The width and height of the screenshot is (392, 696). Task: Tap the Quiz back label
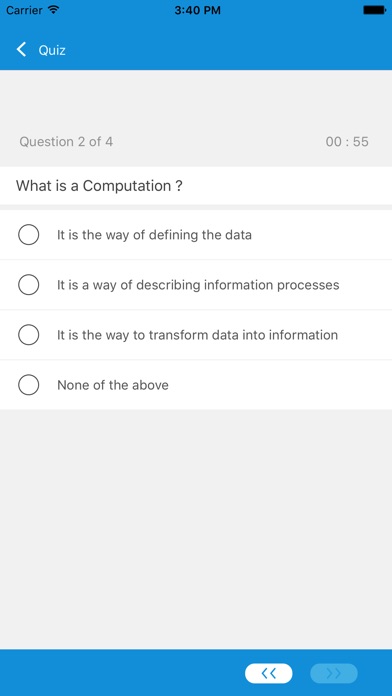[x=52, y=50]
